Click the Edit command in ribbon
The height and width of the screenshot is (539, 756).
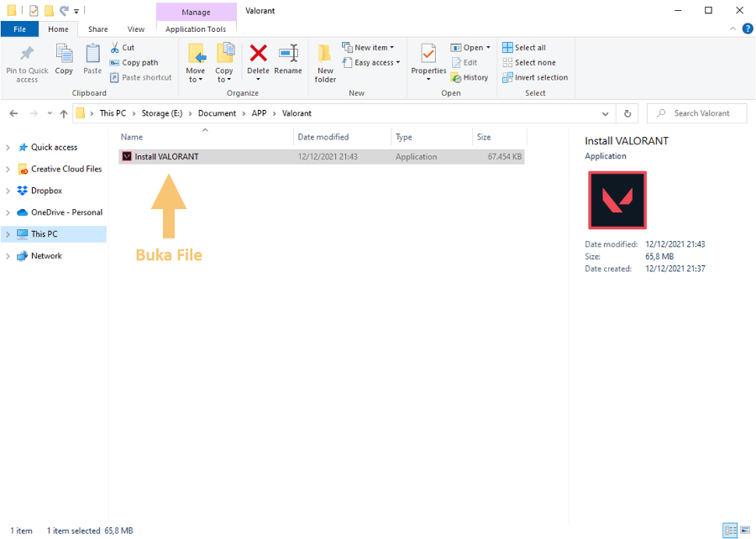tap(465, 63)
